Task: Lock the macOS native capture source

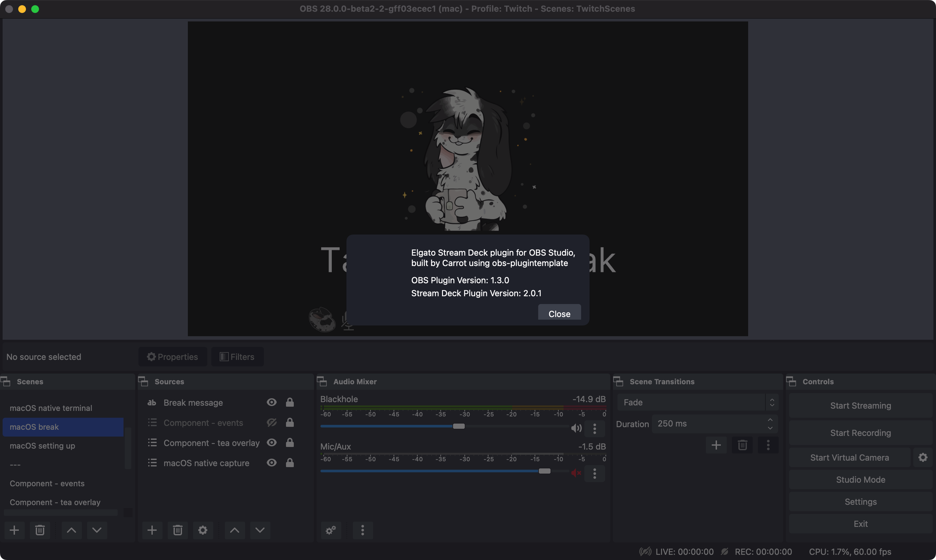Action: click(x=290, y=463)
